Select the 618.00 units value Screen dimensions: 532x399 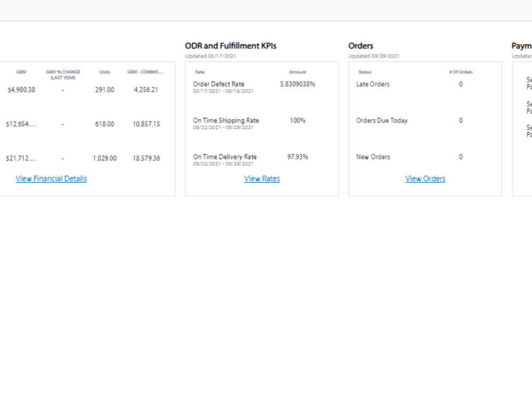click(104, 124)
